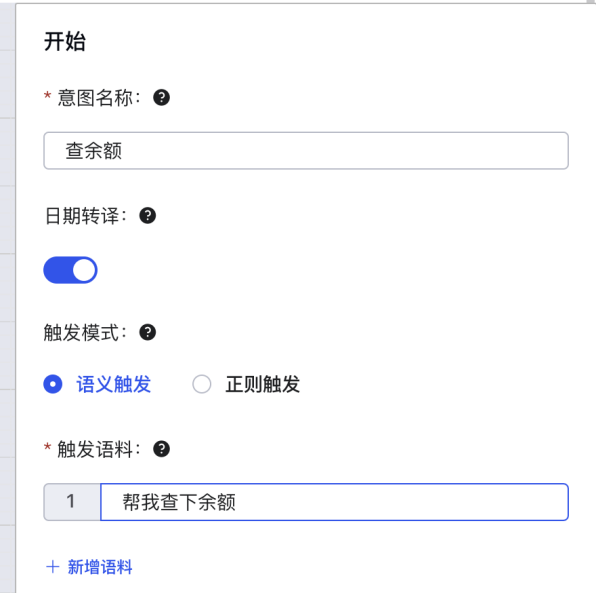Click the corpus row number 1 box
Screen dimensions: 596x593
point(72,502)
